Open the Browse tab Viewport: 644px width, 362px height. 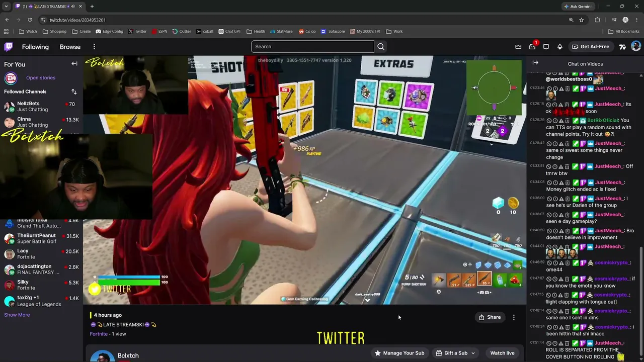[x=70, y=47]
